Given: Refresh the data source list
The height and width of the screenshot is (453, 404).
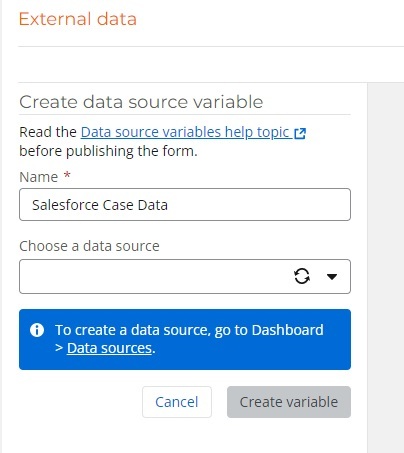Looking at the screenshot, I should [302, 276].
